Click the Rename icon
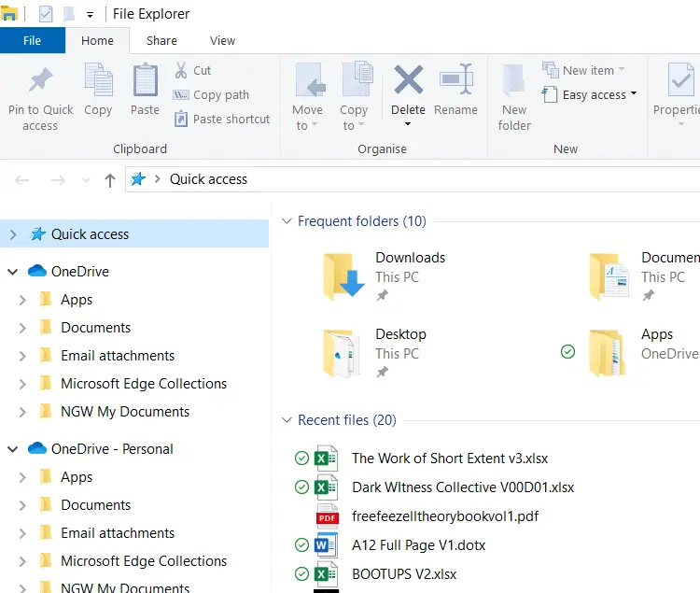700x593 pixels. [x=455, y=79]
